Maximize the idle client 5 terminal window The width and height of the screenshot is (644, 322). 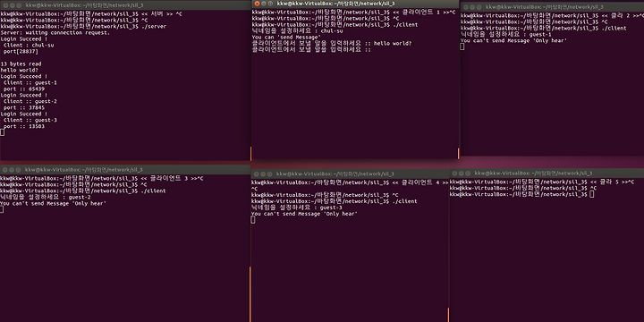pos(468,174)
